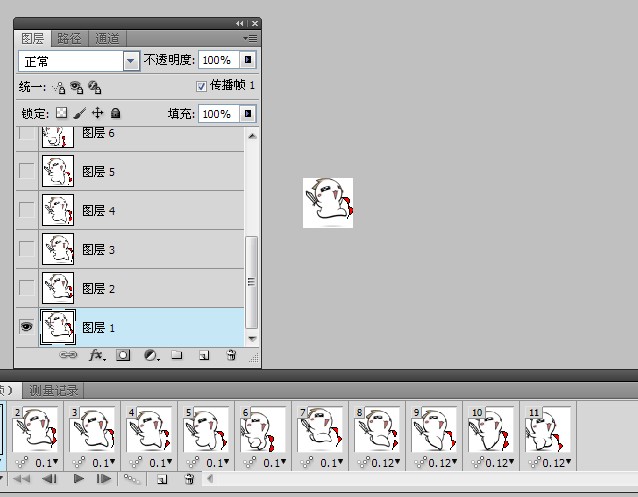Click the link layers icon
The height and width of the screenshot is (497, 638).
click(68, 355)
